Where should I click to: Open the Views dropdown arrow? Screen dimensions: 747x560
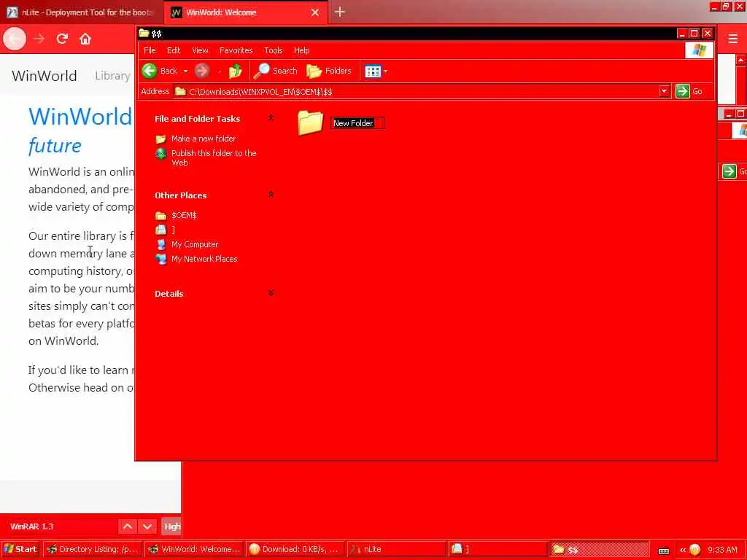pos(385,71)
